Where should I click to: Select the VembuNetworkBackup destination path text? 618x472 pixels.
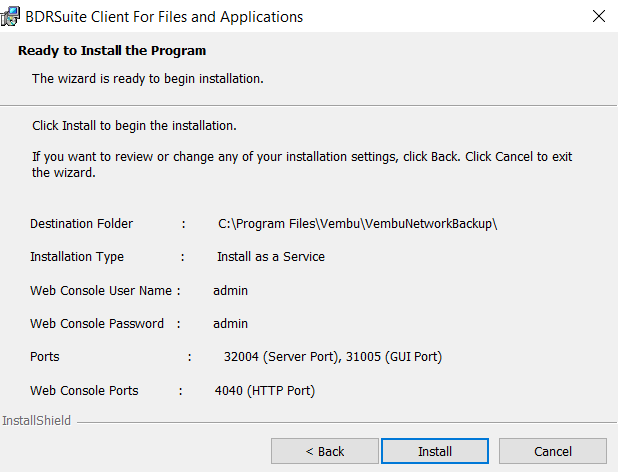click(357, 223)
